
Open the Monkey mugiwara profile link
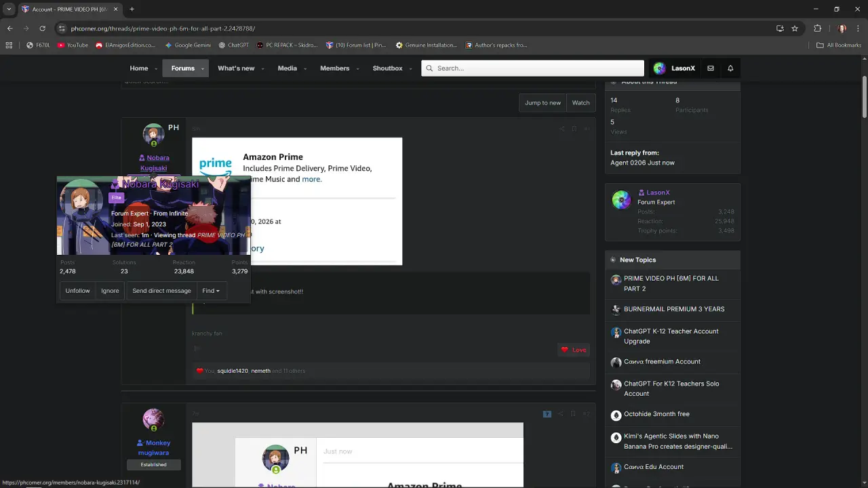click(154, 447)
